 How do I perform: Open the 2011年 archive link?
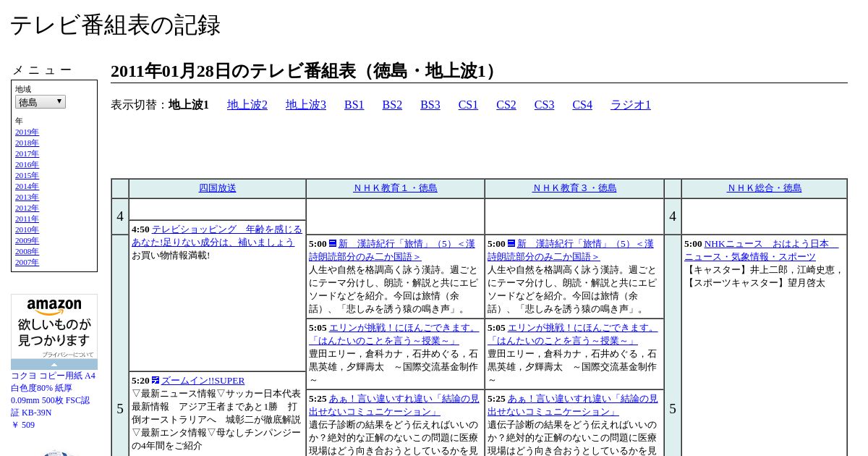point(27,219)
